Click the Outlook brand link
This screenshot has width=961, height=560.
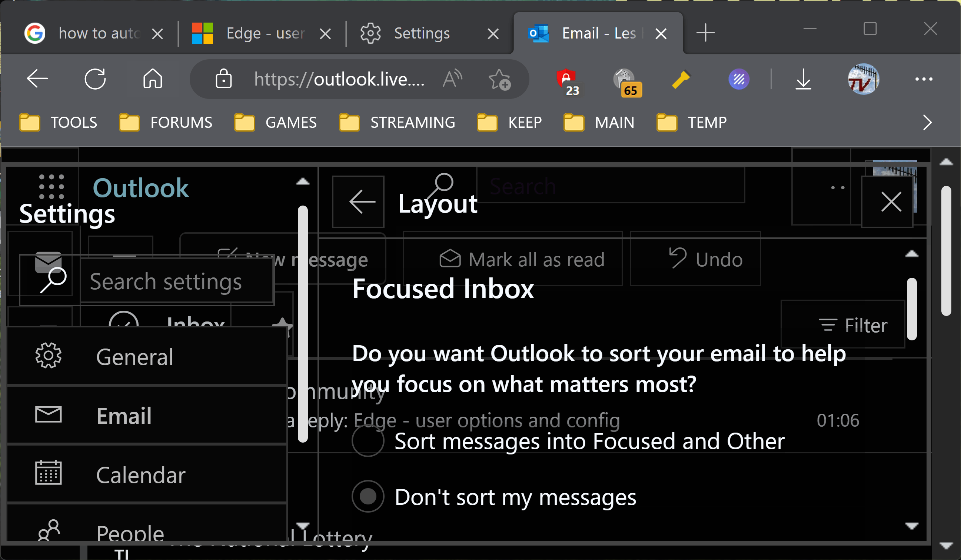pyautogui.click(x=140, y=187)
